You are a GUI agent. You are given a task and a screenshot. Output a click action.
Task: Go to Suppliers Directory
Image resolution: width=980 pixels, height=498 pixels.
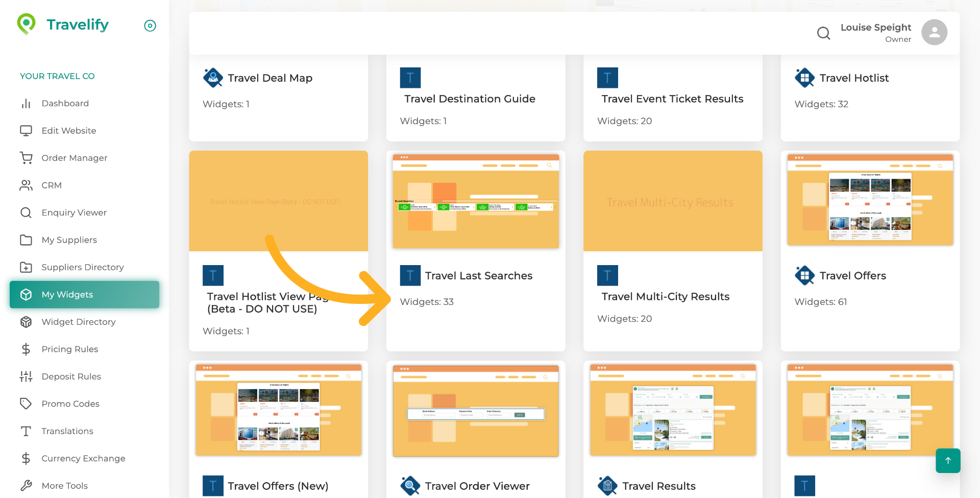(82, 267)
